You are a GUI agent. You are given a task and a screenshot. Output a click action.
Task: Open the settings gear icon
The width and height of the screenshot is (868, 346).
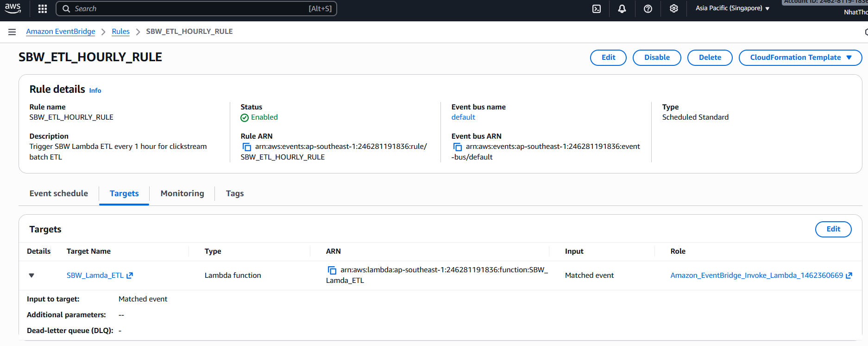click(674, 9)
